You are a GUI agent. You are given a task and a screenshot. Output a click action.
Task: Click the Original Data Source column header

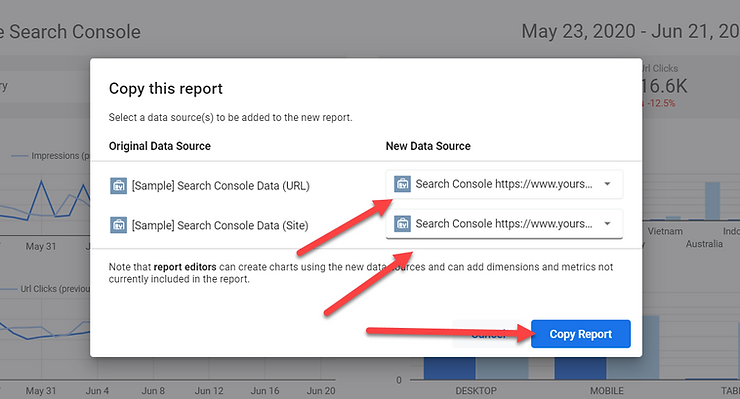(x=160, y=146)
